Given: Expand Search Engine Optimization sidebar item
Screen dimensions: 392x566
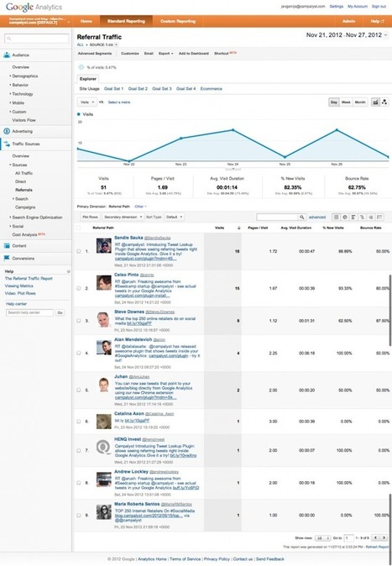Looking at the screenshot, I should coord(37,217).
